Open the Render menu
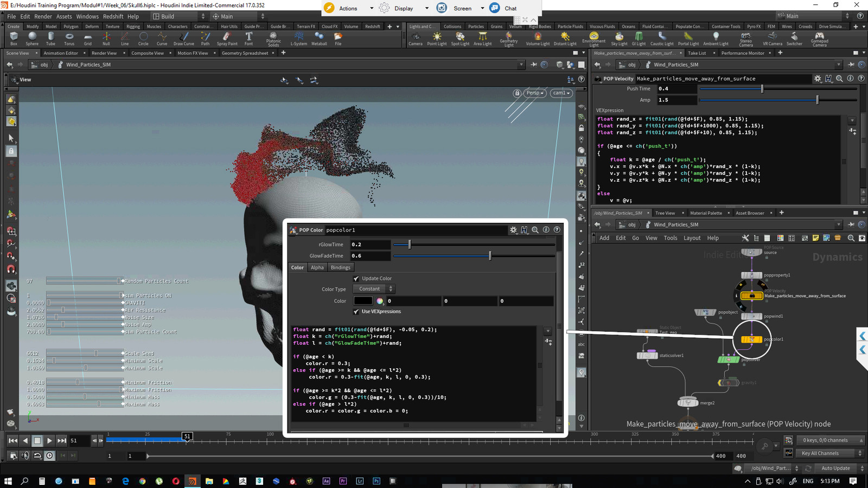Screen dimensions: 868x488 (43, 16)
